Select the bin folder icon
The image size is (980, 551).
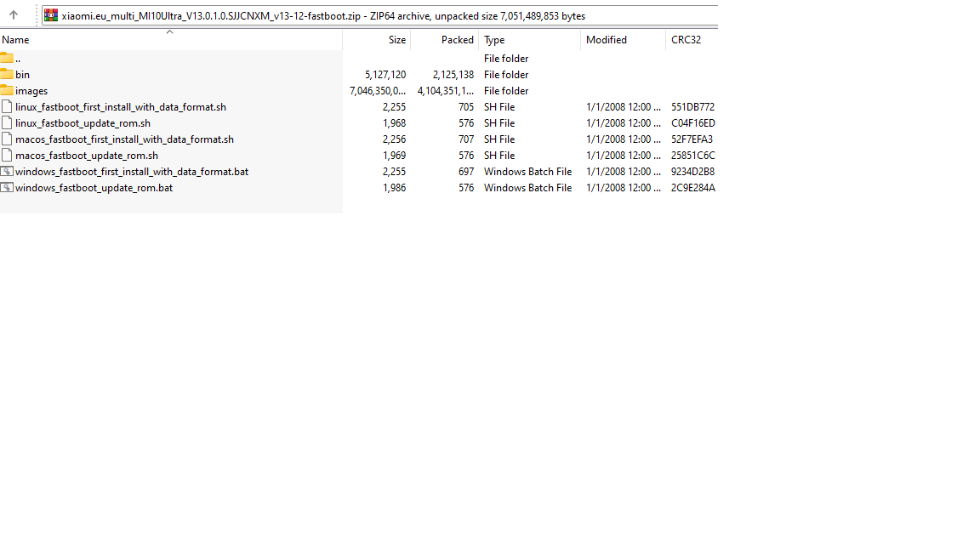[7, 75]
